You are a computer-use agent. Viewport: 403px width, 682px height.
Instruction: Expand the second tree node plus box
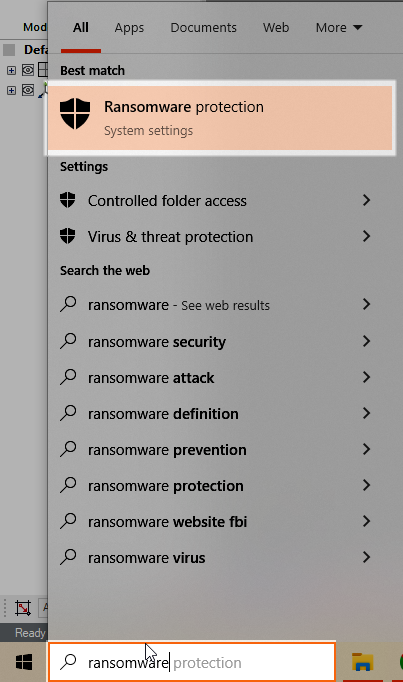[11, 90]
